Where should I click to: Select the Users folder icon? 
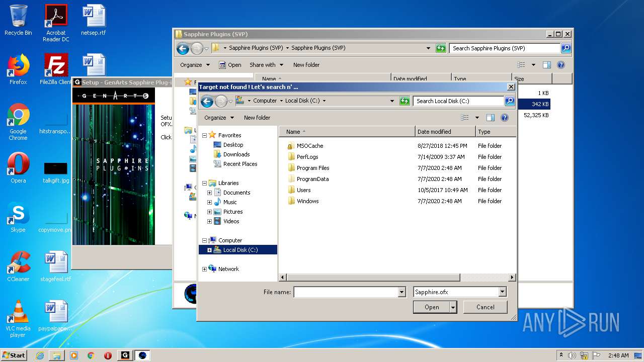click(x=291, y=190)
